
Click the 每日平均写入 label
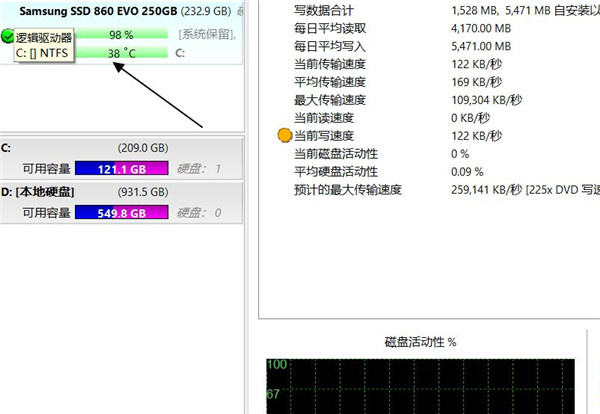coord(330,46)
